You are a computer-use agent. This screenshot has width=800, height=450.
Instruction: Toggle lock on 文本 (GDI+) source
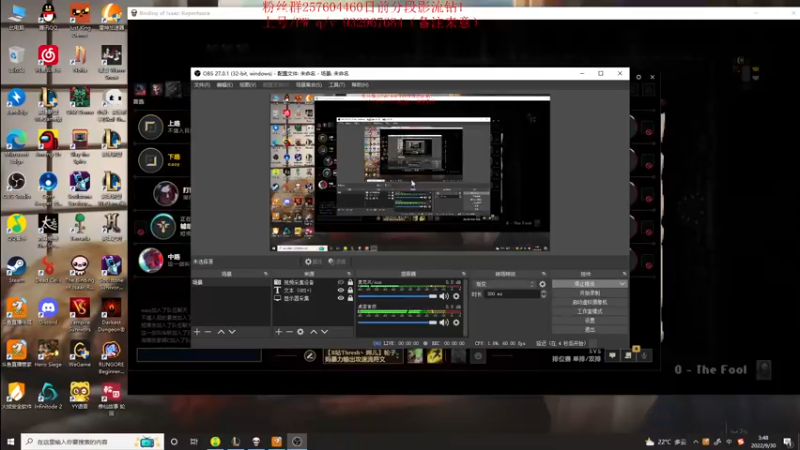350,290
